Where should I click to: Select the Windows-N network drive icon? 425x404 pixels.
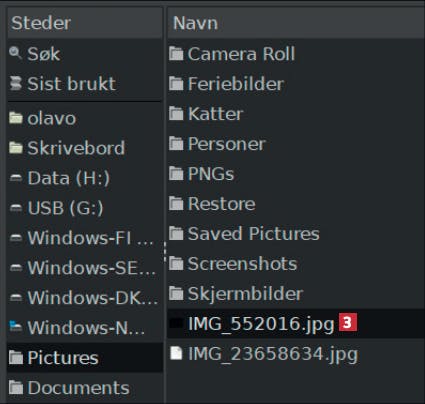[16, 327]
